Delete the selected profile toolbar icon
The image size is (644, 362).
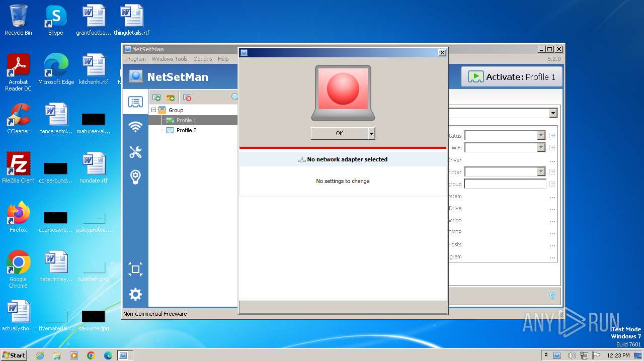(187, 98)
